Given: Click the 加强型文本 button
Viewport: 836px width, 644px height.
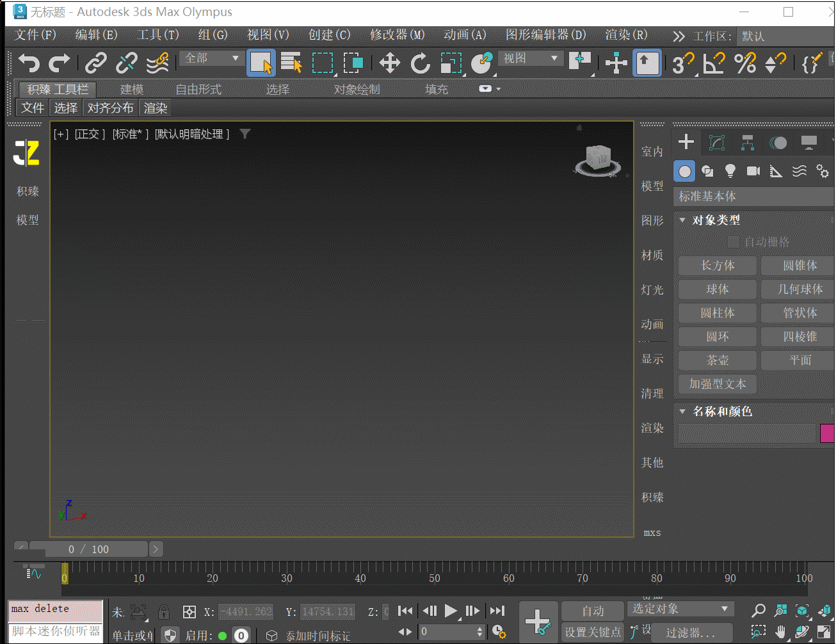Looking at the screenshot, I should pyautogui.click(x=718, y=384).
